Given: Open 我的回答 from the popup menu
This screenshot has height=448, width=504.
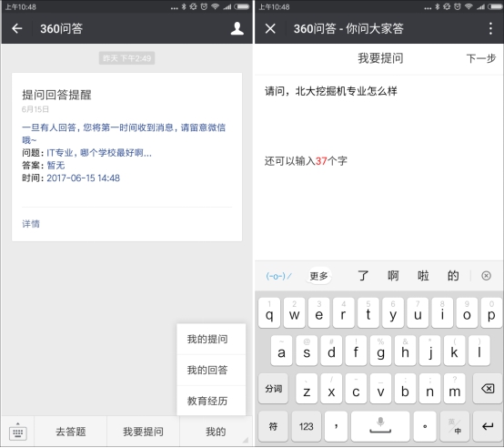Looking at the screenshot, I should pyautogui.click(x=211, y=370).
